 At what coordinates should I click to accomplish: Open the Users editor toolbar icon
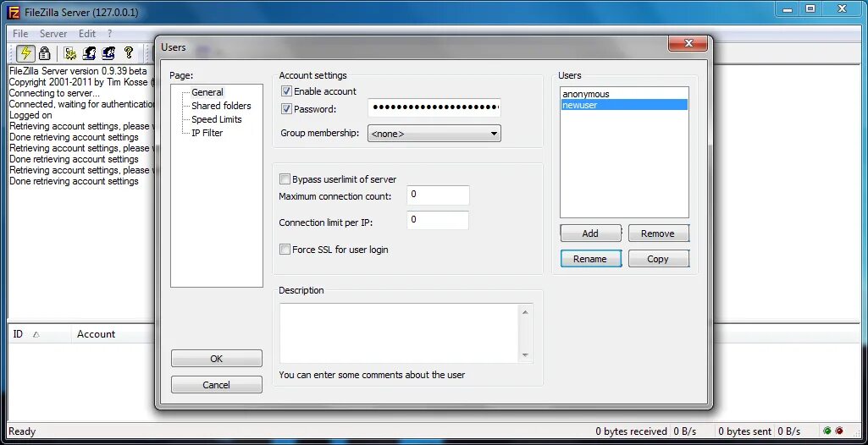[x=89, y=53]
